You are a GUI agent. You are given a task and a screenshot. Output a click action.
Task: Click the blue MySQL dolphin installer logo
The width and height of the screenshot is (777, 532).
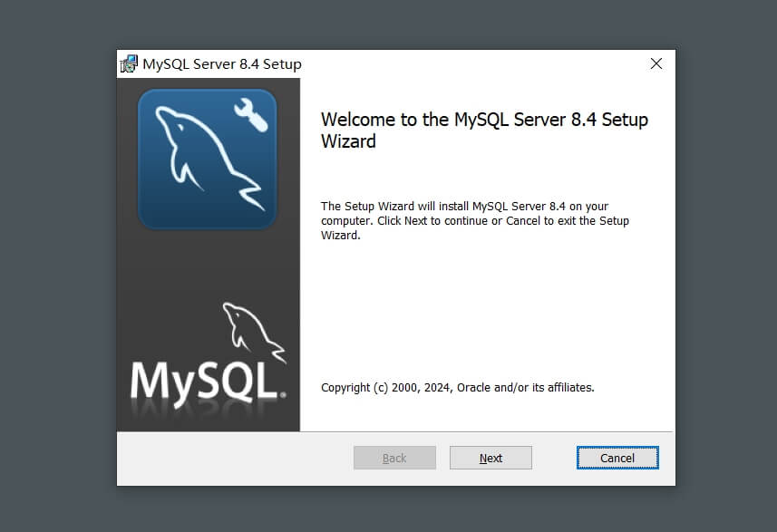[x=207, y=159]
